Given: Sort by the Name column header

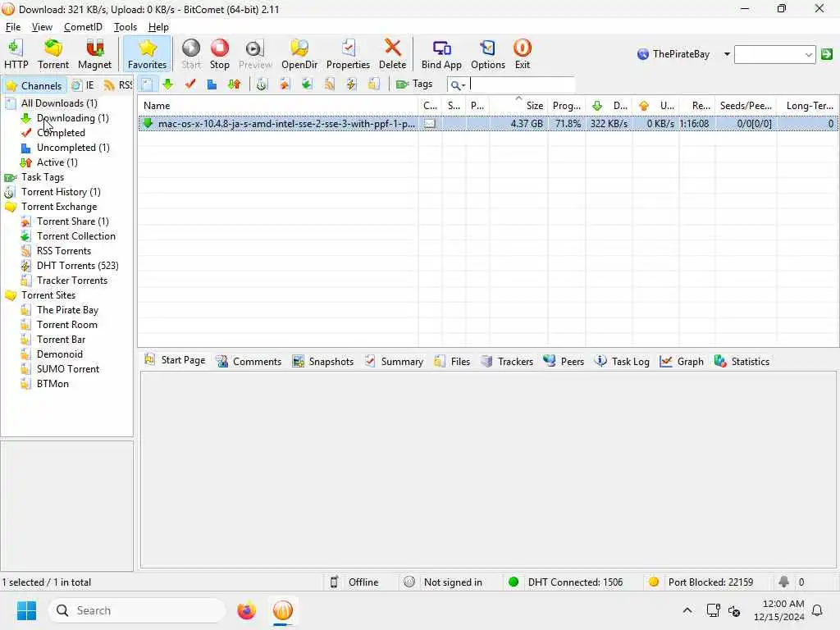Looking at the screenshot, I should [277, 106].
